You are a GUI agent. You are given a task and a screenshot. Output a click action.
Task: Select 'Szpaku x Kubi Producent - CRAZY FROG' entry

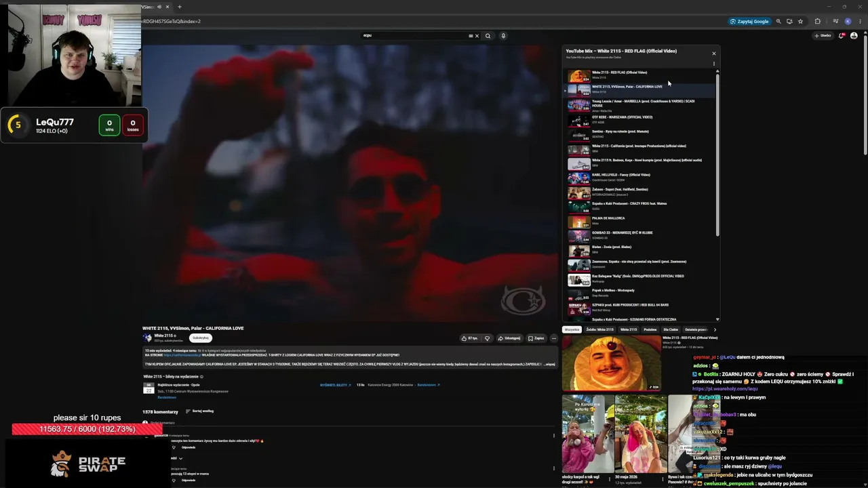pyautogui.click(x=641, y=206)
